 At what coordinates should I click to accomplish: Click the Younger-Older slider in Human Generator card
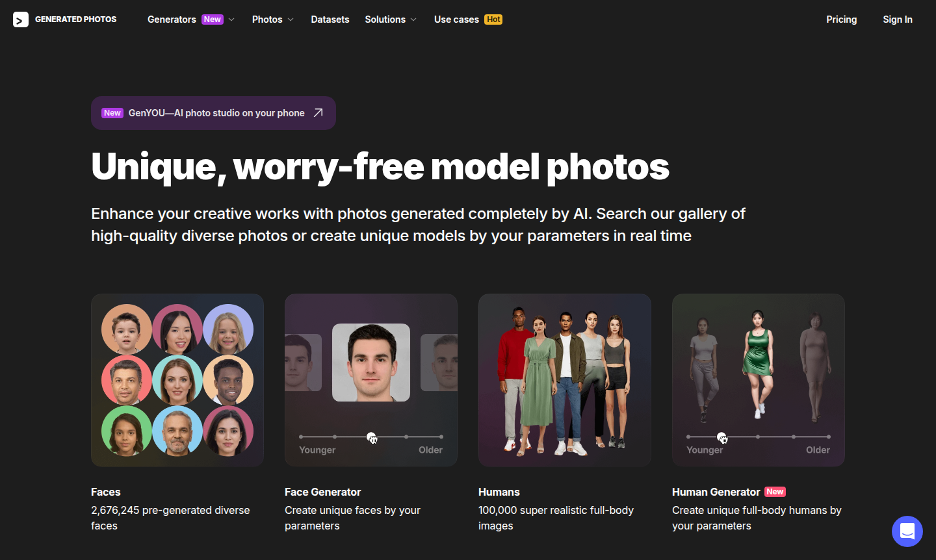click(x=721, y=437)
